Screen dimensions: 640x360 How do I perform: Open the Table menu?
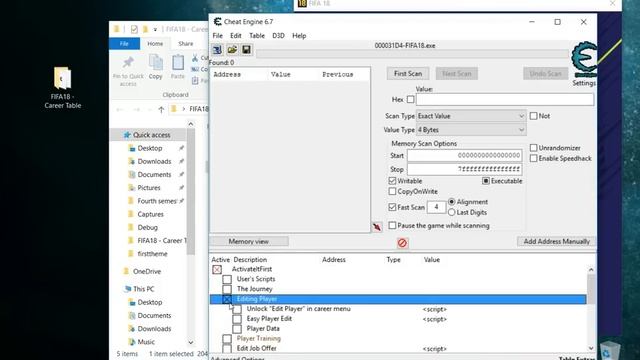(x=257, y=36)
